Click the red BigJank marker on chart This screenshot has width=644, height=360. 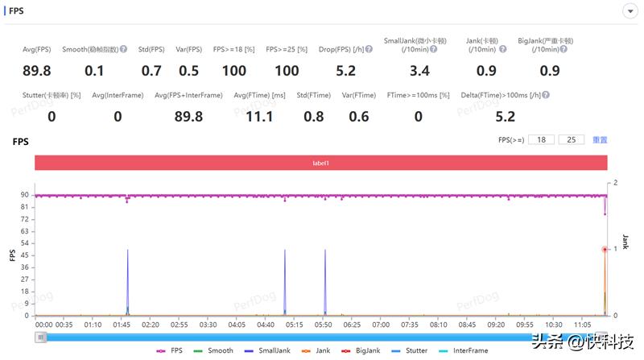point(605,250)
